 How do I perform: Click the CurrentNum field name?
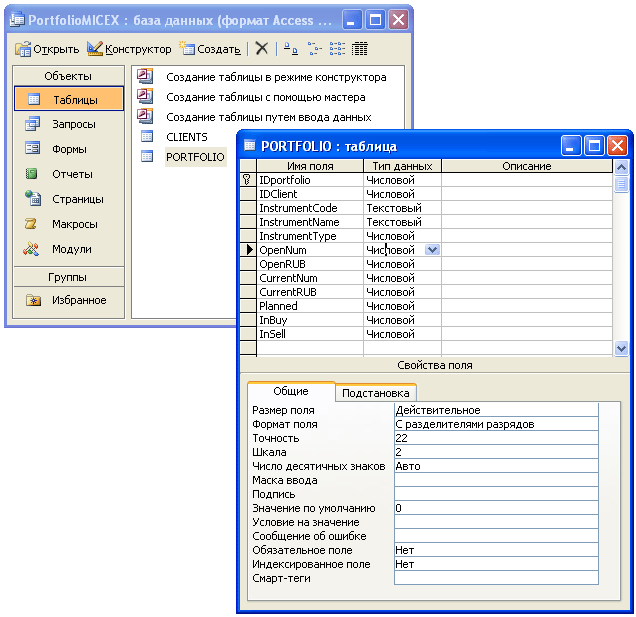pyautogui.click(x=310, y=278)
